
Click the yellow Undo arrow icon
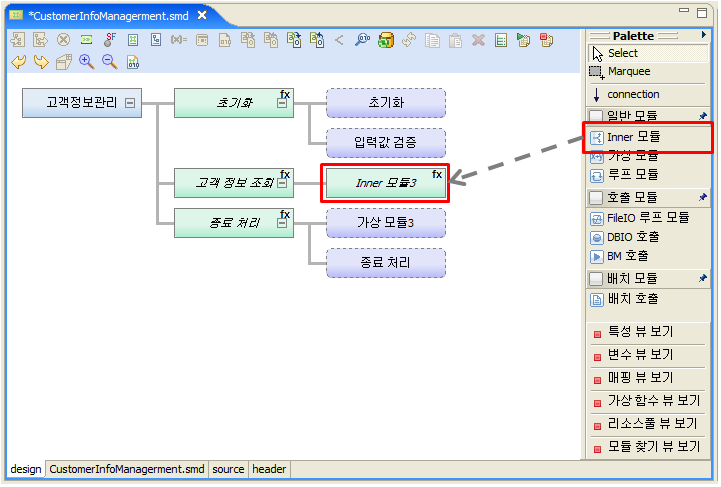click(x=18, y=62)
